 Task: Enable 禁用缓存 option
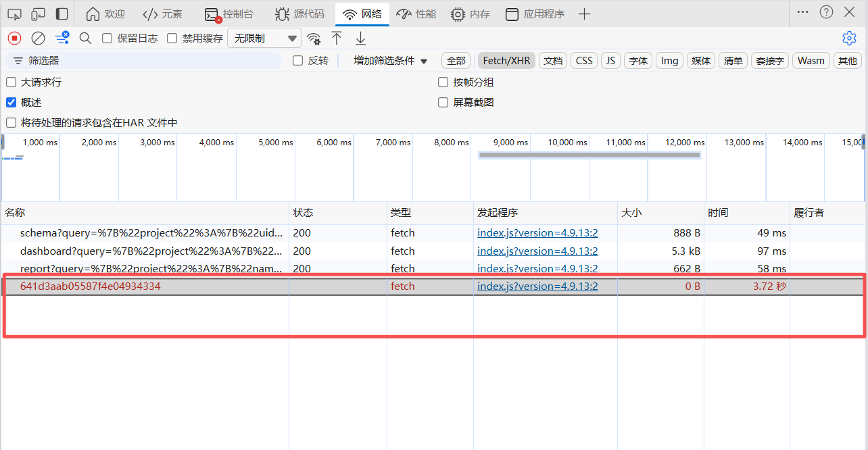point(172,38)
